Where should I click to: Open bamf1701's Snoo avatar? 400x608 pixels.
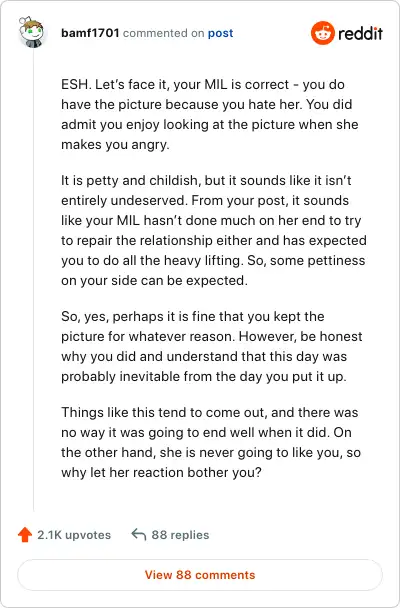click(31, 33)
